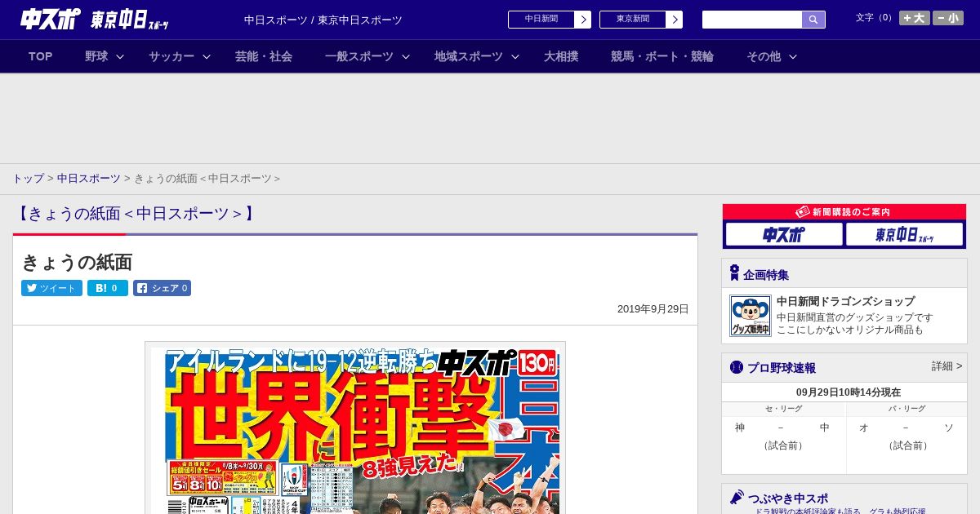
Task: Open the 地域スポーツ navigation menu
Action: (469, 56)
